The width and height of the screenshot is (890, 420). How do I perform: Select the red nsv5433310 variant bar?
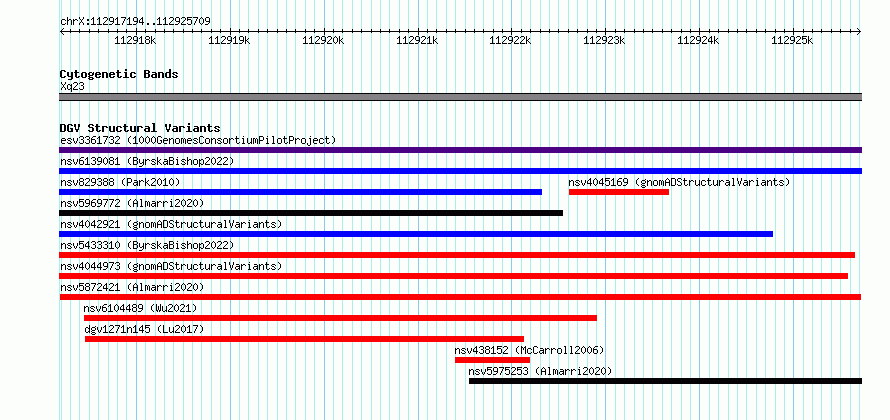pyautogui.click(x=457, y=255)
